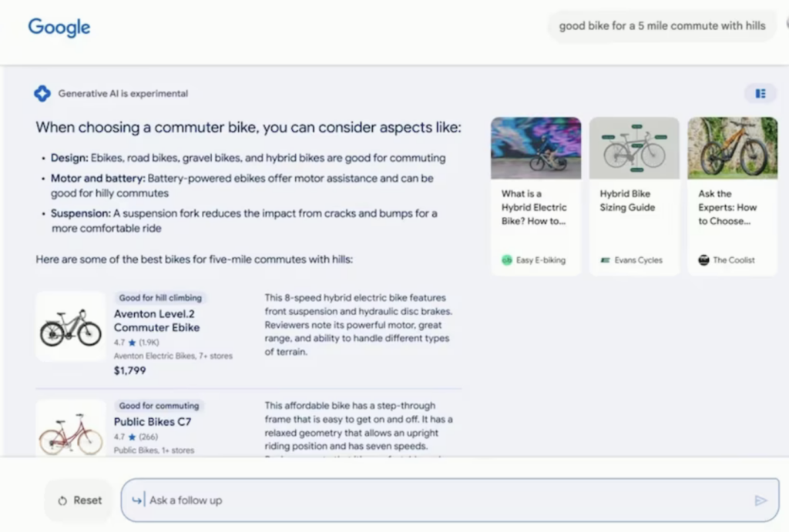789x532 pixels.
Task: Toggle the layout view icon button
Action: 760,93
